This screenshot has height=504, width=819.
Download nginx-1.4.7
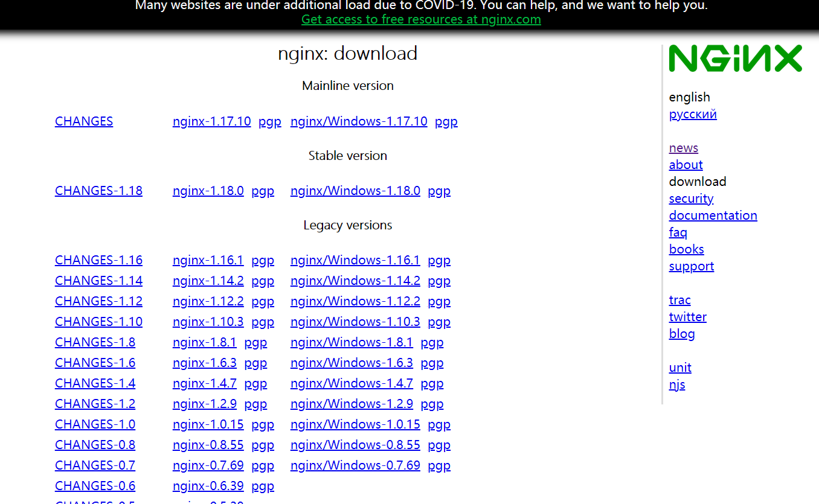[x=204, y=383]
